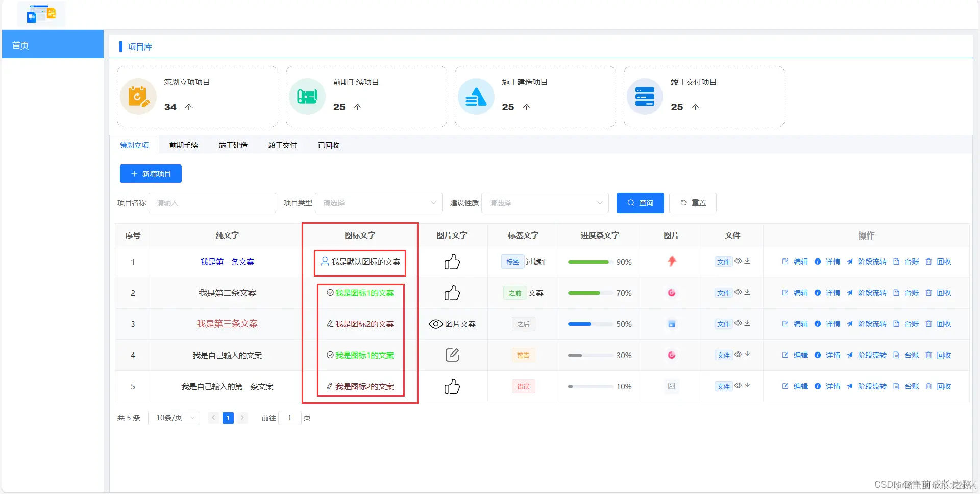Download the file in row 5
Viewport: 980px width, 494px height.
(x=747, y=386)
